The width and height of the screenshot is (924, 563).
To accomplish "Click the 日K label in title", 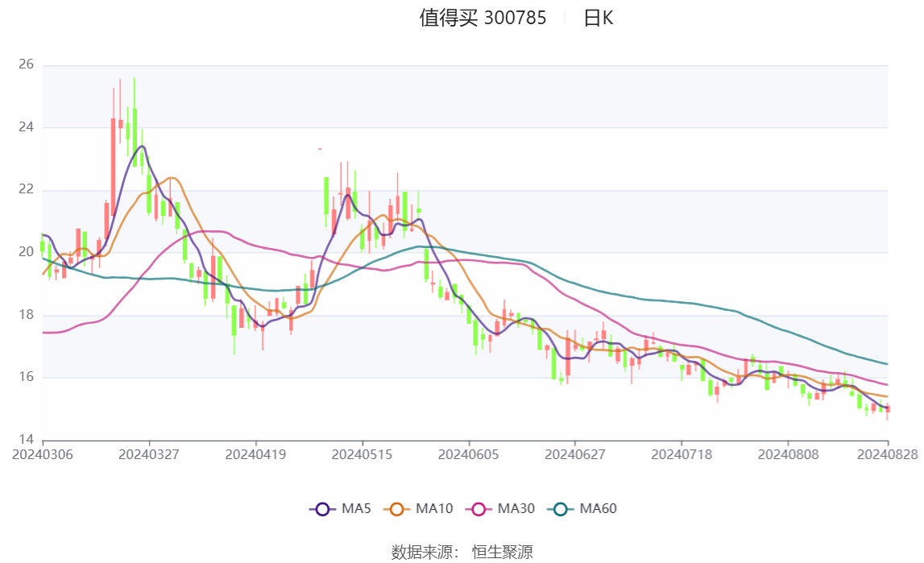I will pyautogui.click(x=598, y=18).
